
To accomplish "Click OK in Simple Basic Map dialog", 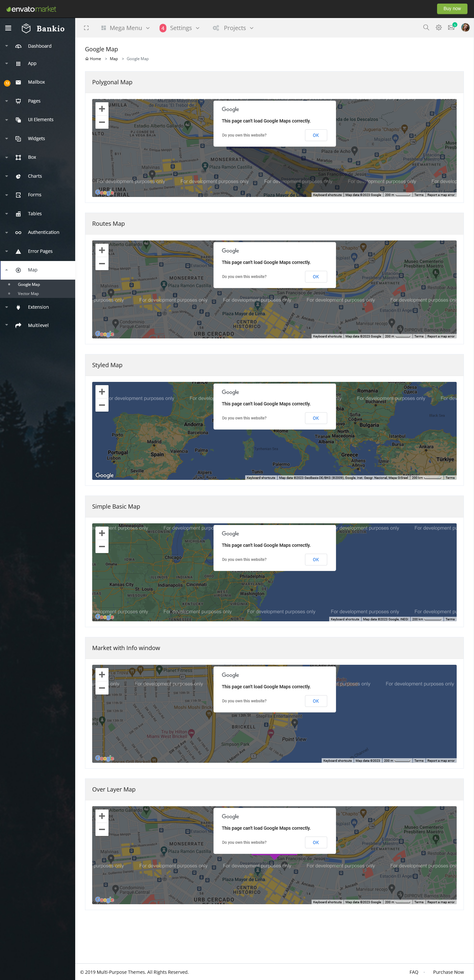I will [x=316, y=560].
